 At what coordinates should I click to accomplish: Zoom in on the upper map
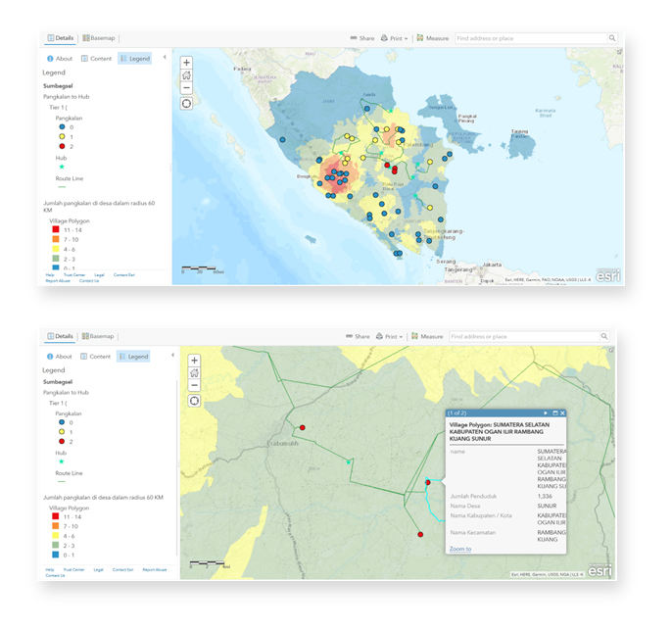(x=186, y=63)
